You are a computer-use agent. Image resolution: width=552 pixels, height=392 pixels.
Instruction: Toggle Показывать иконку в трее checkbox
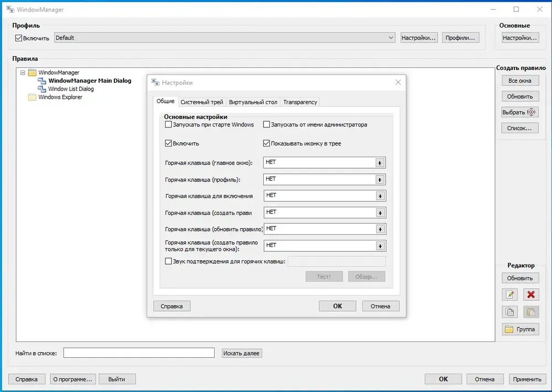pos(267,143)
